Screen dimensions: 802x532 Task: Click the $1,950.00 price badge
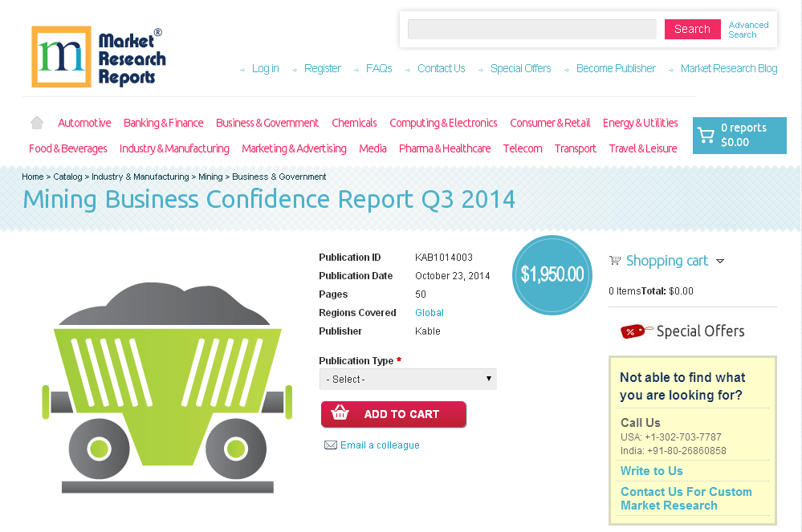(x=552, y=274)
